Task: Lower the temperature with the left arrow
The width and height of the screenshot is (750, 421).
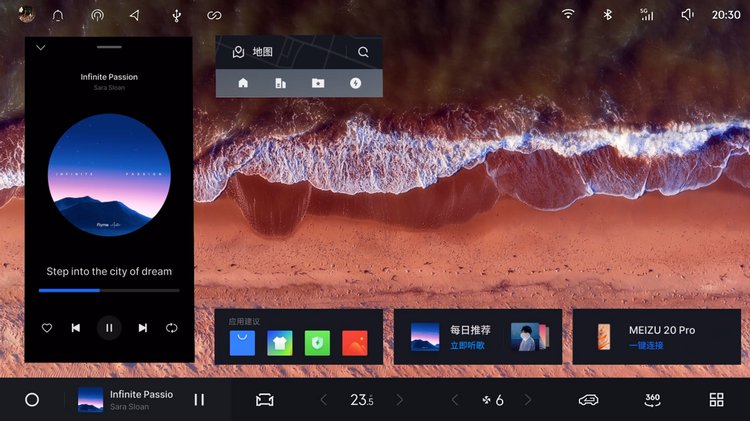Action: [x=323, y=399]
